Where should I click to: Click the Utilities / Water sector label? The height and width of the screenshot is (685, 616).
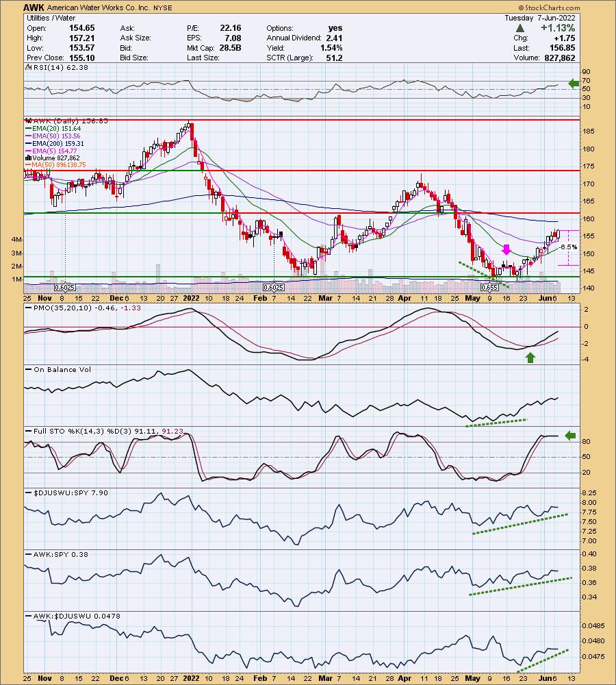[51, 18]
